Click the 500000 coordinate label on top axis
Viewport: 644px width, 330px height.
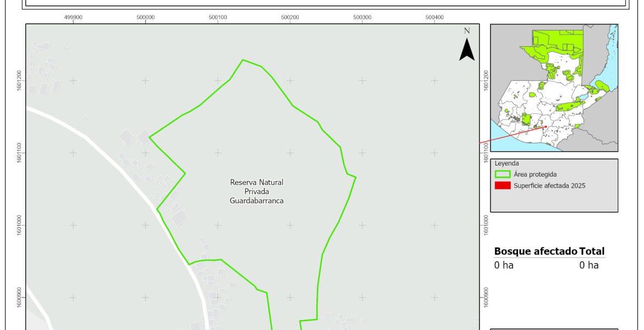(x=145, y=17)
